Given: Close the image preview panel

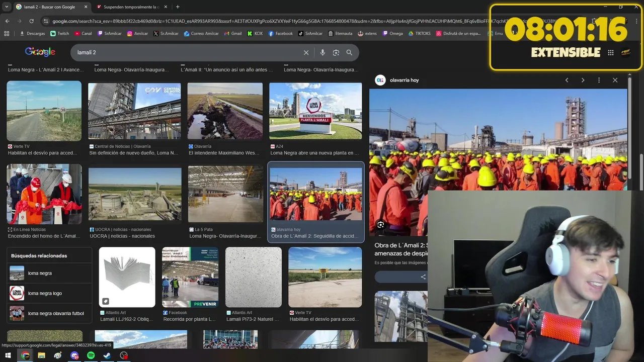Looking at the screenshot, I should tap(615, 80).
